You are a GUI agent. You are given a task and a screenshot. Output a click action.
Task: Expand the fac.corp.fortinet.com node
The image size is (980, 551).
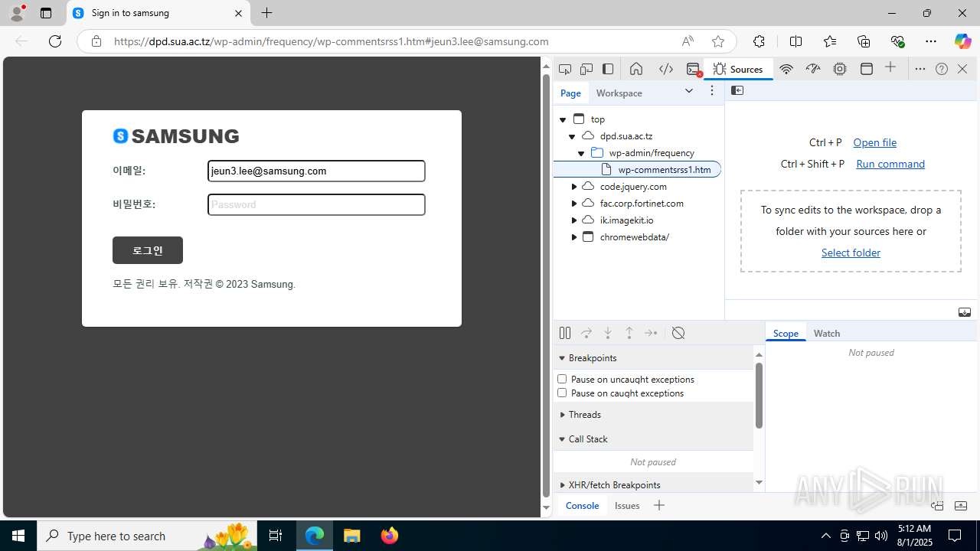pos(574,204)
